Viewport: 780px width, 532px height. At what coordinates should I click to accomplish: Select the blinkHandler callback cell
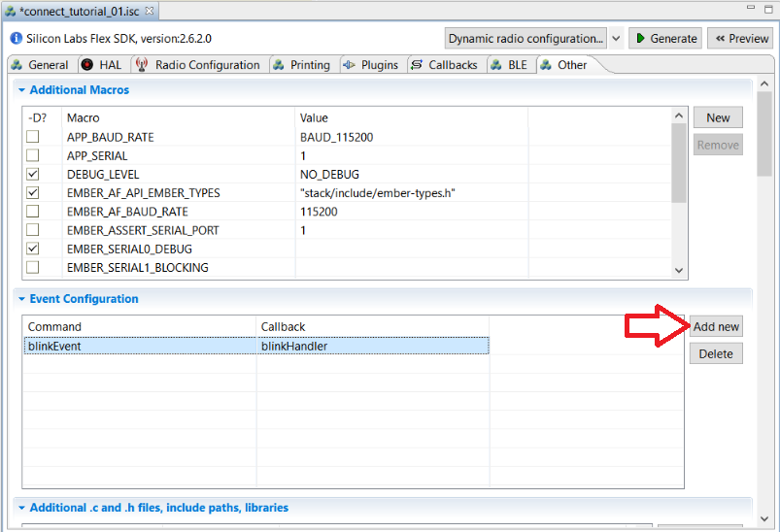[372, 345]
